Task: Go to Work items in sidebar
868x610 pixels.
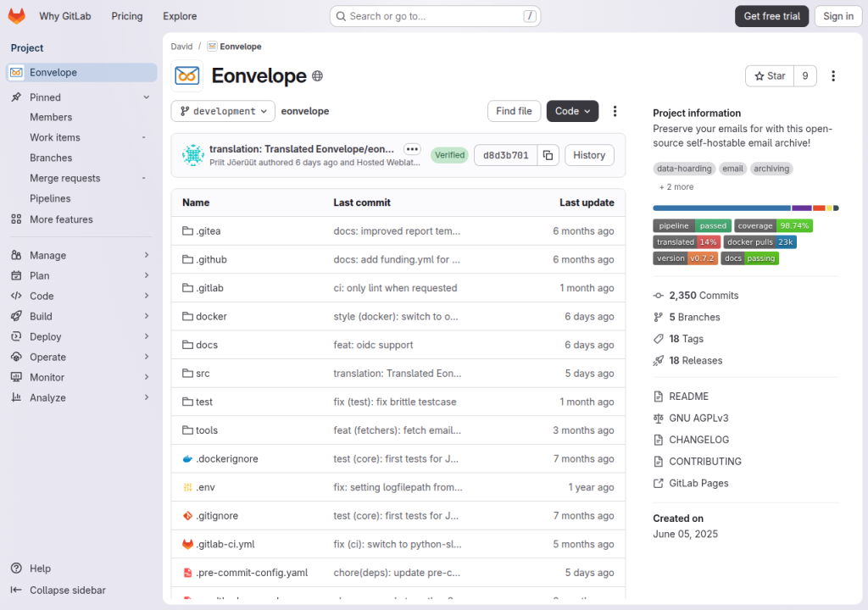Action: pyautogui.click(x=55, y=137)
